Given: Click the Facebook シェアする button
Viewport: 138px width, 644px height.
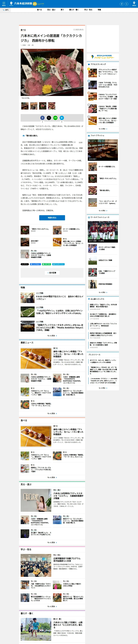Looking at the screenshot, I should pyautogui.click(x=35, y=264).
